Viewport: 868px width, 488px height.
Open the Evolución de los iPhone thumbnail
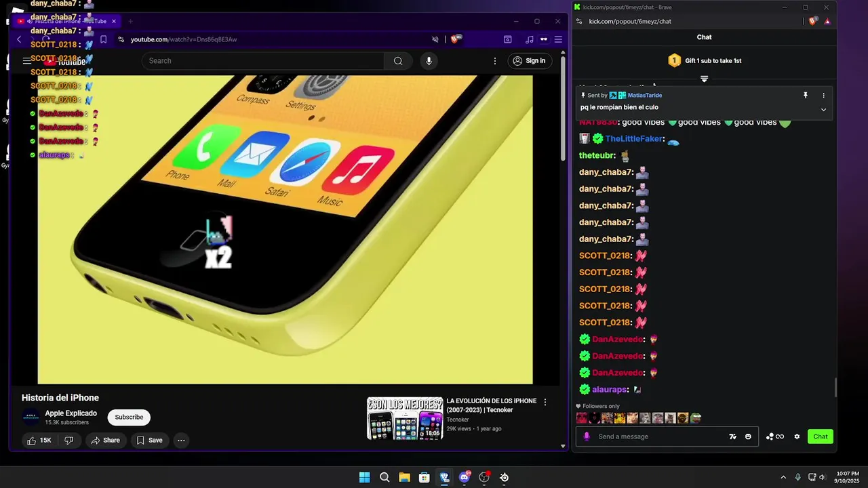pos(405,418)
